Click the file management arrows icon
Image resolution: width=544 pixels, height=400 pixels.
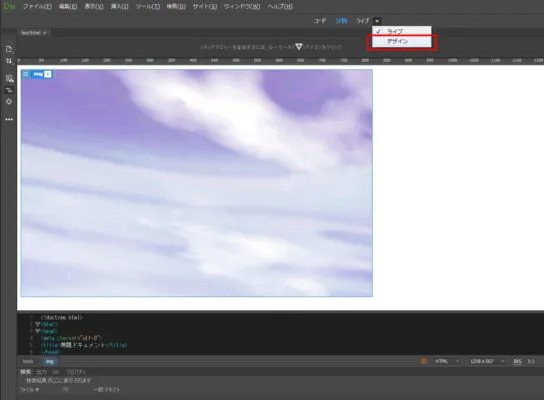pyautogui.click(x=9, y=61)
